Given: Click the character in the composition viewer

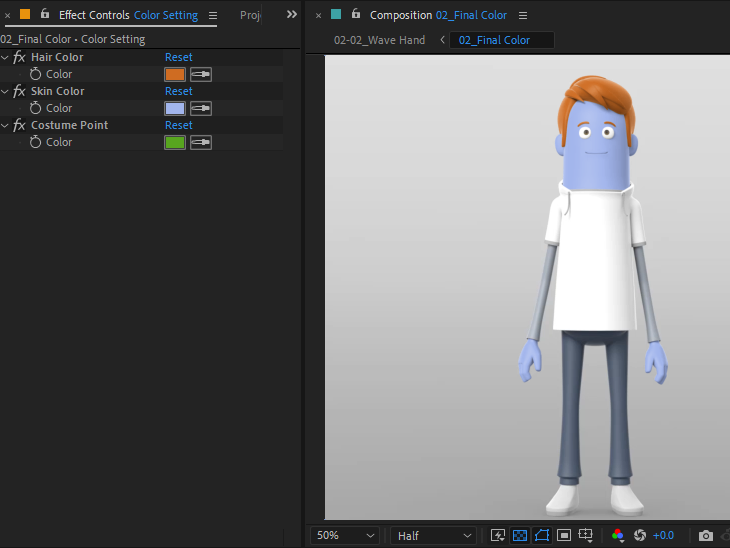Looking at the screenshot, I should point(595,295).
